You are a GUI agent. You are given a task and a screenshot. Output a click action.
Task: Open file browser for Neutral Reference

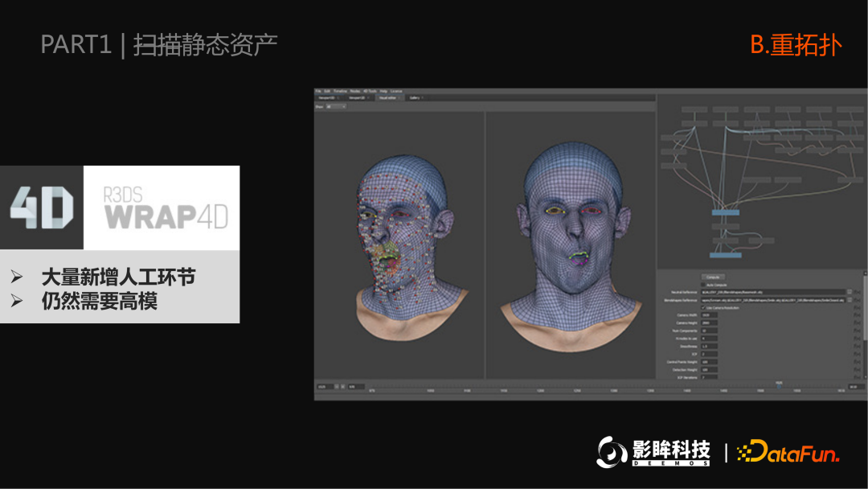[850, 292]
